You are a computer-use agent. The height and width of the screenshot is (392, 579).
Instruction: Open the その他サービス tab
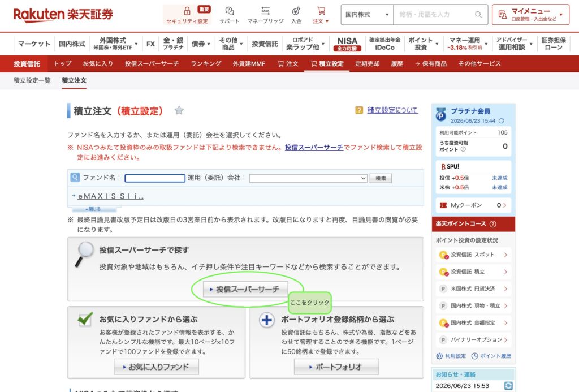(x=479, y=63)
